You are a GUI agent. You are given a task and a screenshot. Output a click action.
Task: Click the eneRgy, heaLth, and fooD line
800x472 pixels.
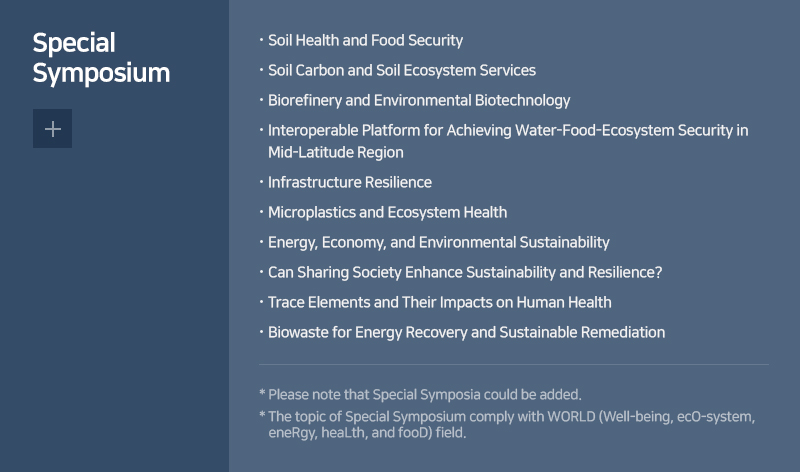click(x=367, y=433)
